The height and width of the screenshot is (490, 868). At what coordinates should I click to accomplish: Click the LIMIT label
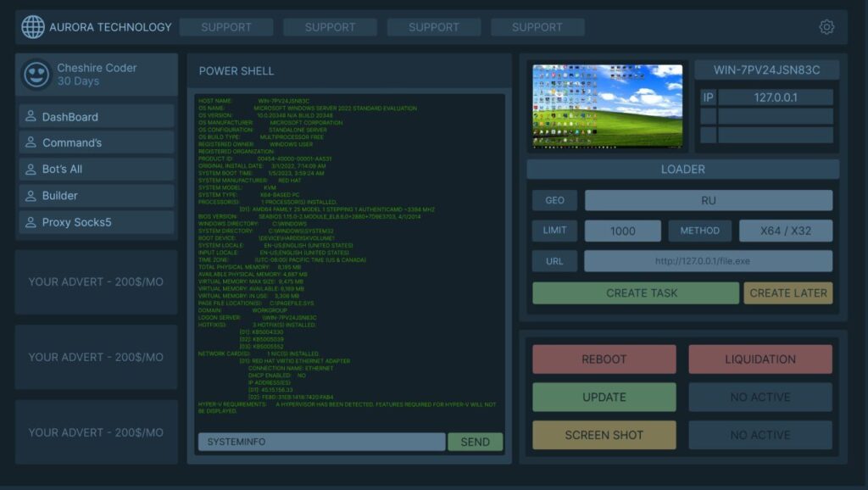pos(554,231)
